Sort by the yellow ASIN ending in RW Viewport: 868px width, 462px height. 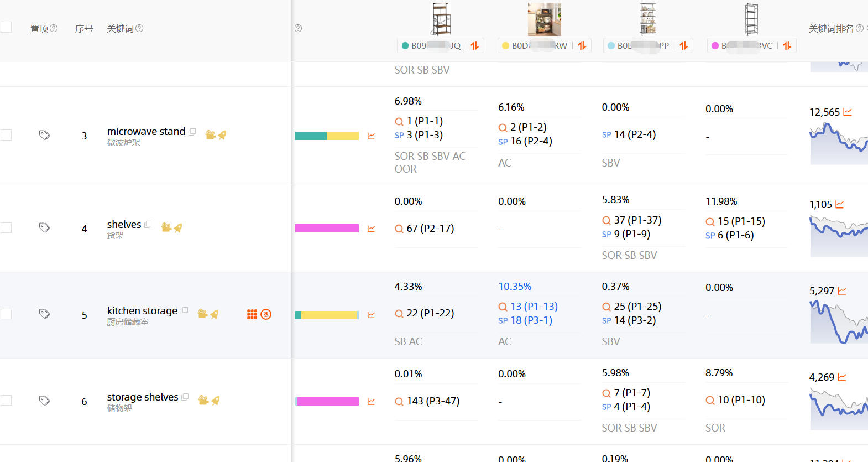point(582,46)
